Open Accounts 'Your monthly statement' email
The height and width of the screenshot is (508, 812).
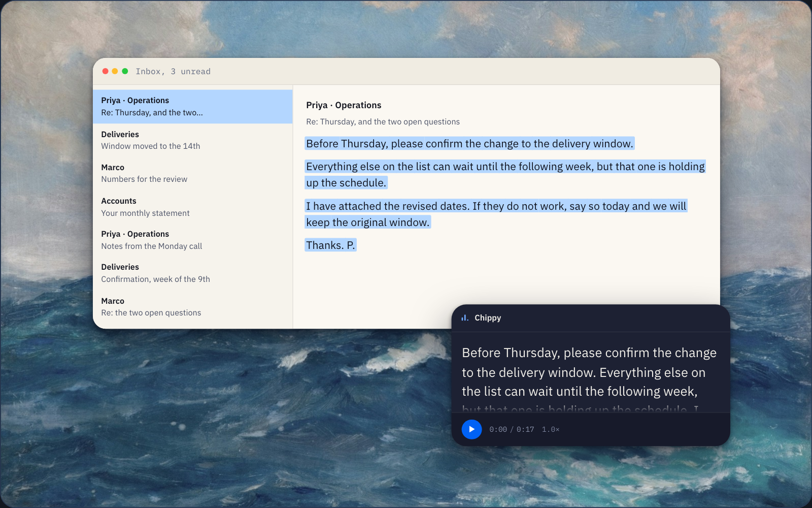point(193,207)
